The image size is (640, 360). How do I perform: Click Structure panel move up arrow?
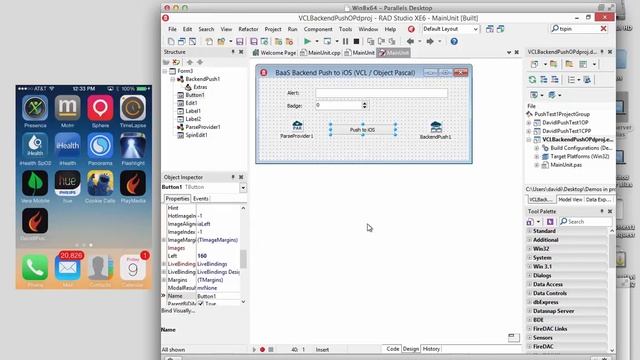click(190, 62)
